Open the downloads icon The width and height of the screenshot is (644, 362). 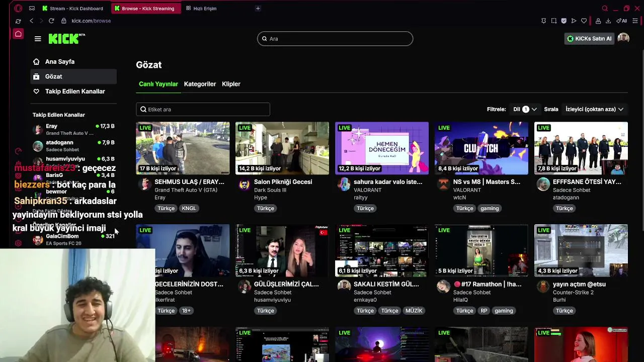tap(608, 21)
